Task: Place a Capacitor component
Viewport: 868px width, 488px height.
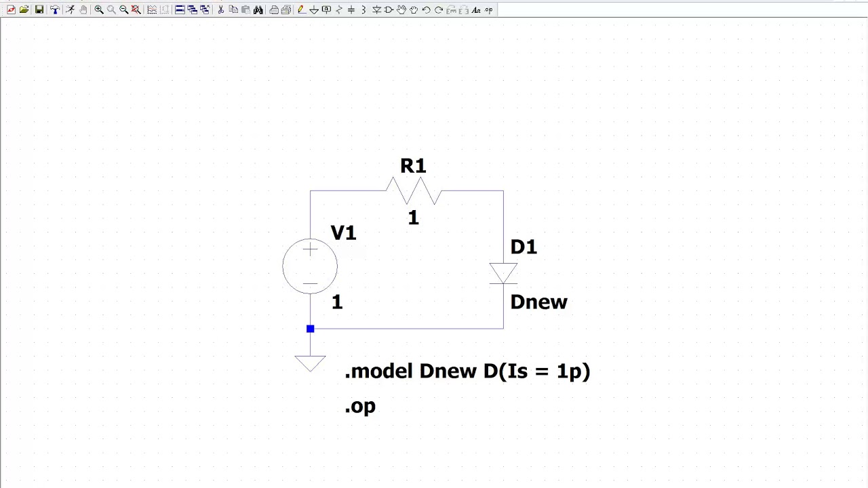Action: pos(351,9)
